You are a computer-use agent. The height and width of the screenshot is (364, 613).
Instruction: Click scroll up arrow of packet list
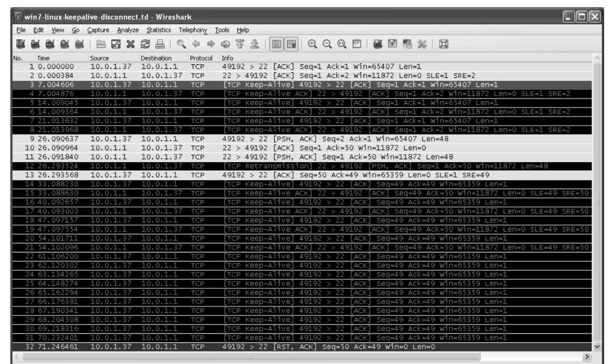coord(597,58)
